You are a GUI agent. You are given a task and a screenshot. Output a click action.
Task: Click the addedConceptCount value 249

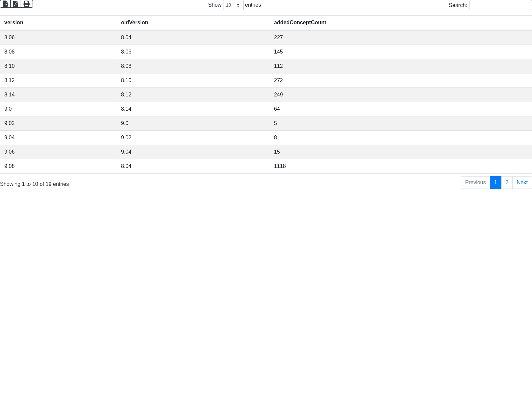click(278, 95)
